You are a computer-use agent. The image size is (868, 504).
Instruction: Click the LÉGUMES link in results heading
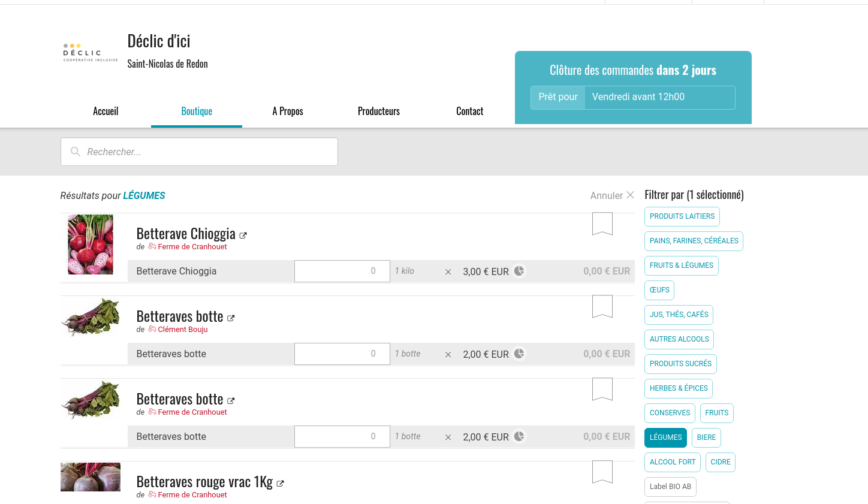tap(144, 195)
